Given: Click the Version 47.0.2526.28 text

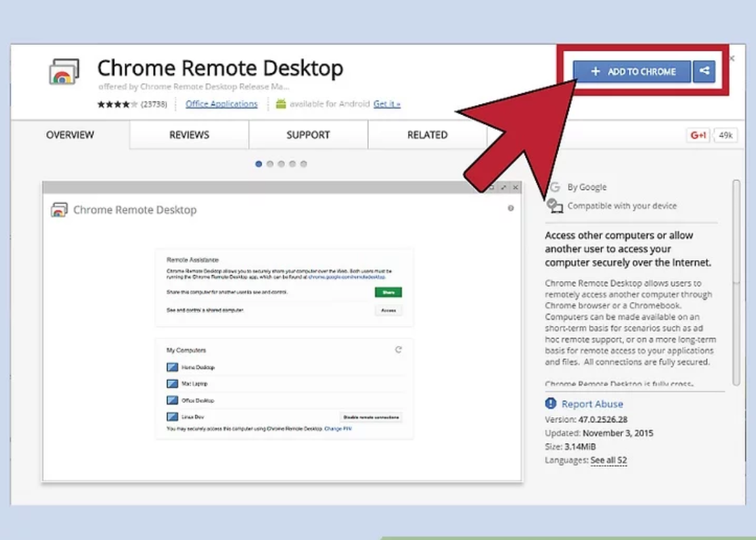Looking at the screenshot, I should click(x=586, y=420).
